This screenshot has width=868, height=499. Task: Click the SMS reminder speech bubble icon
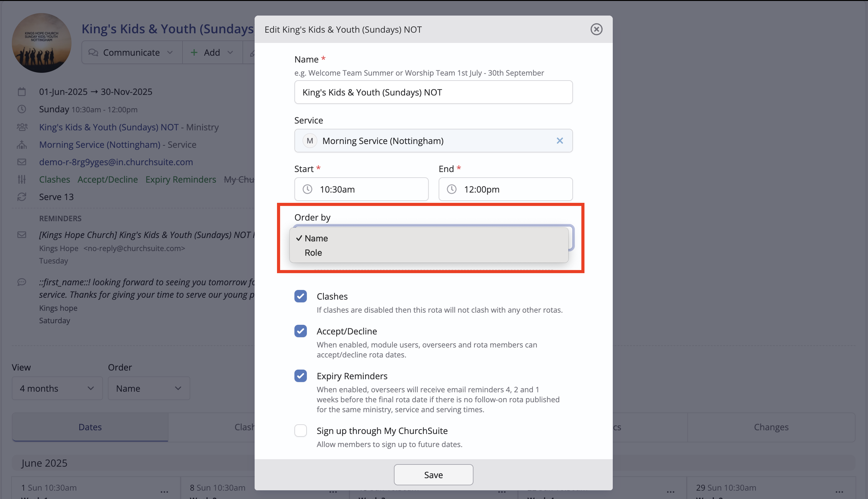pos(21,282)
